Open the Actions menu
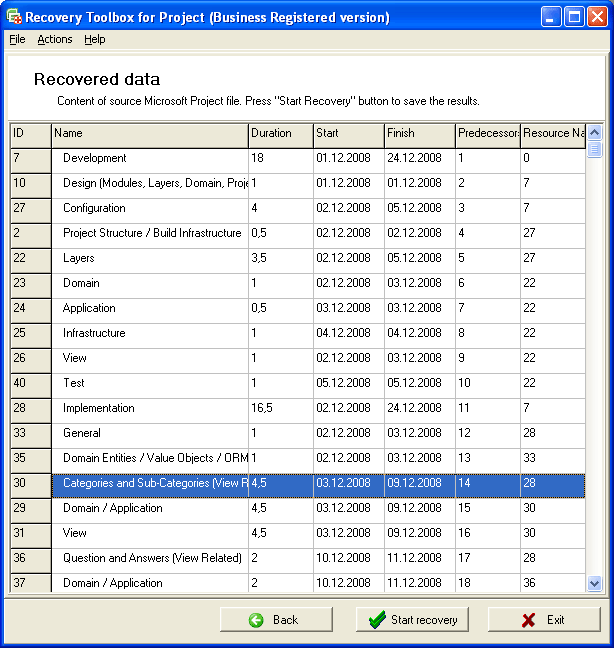The width and height of the screenshot is (614, 648). point(55,39)
